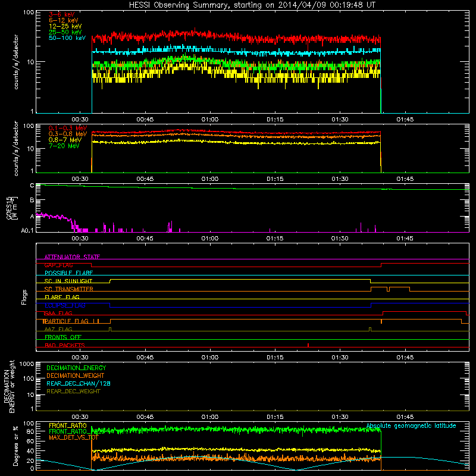Select the "PARTICLE_FLAG" flag label

67,321
